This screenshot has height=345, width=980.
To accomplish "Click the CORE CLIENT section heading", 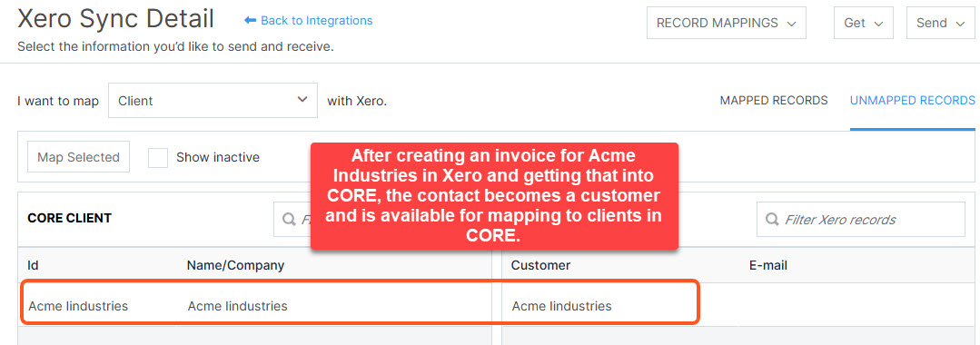I will click(x=69, y=218).
